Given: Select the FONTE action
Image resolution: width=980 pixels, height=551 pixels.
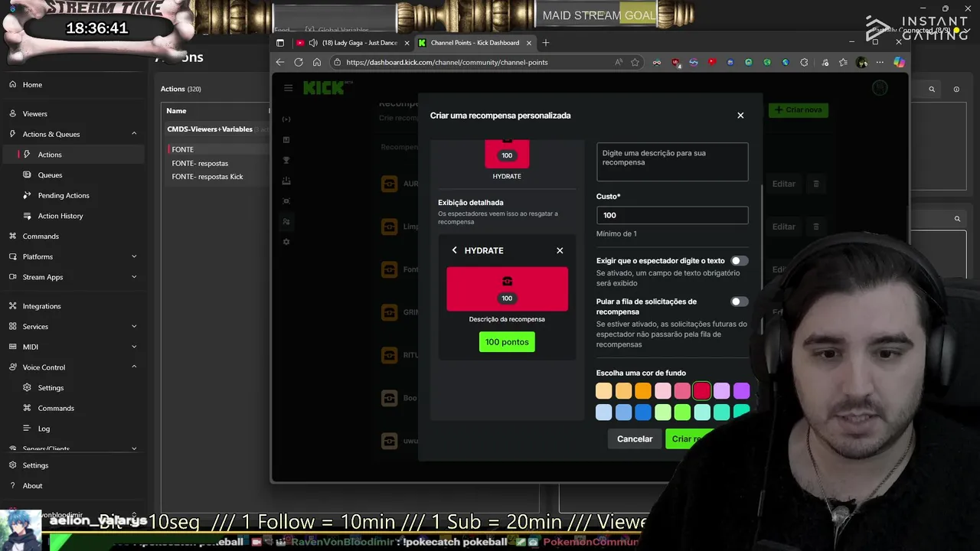Looking at the screenshot, I should click(182, 149).
